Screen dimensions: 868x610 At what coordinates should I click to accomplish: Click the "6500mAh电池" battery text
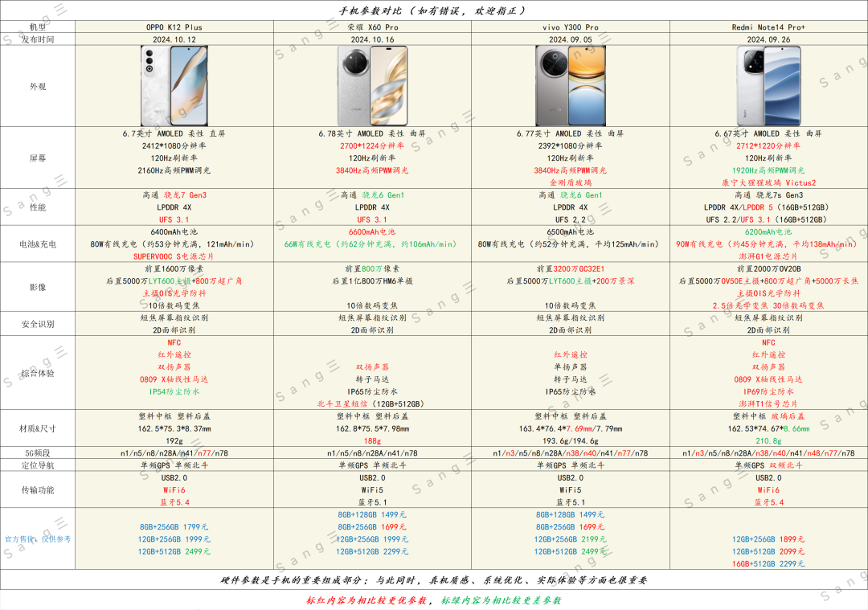point(571,232)
